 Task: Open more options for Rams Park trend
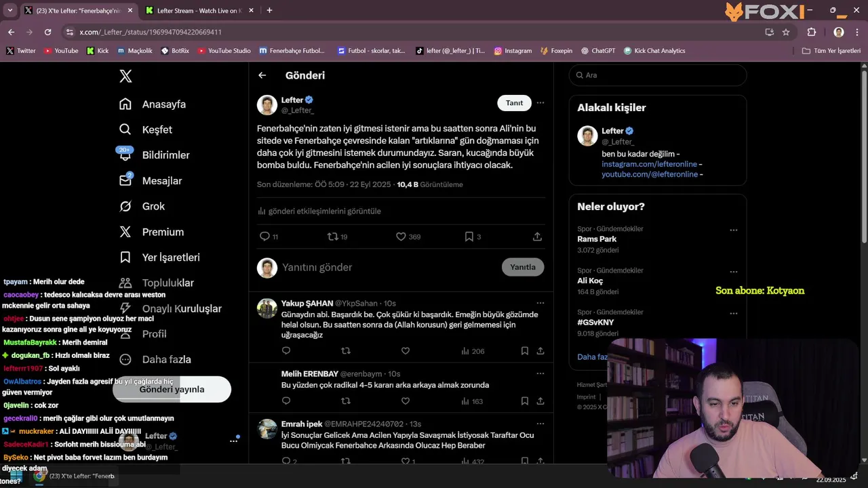coord(733,230)
